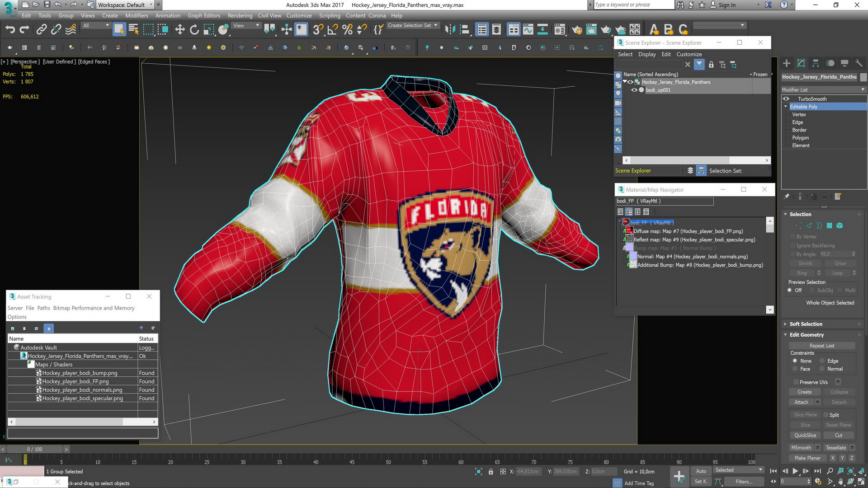The height and width of the screenshot is (488, 868).
Task: Activate the Select Object tool
Action: point(119,30)
